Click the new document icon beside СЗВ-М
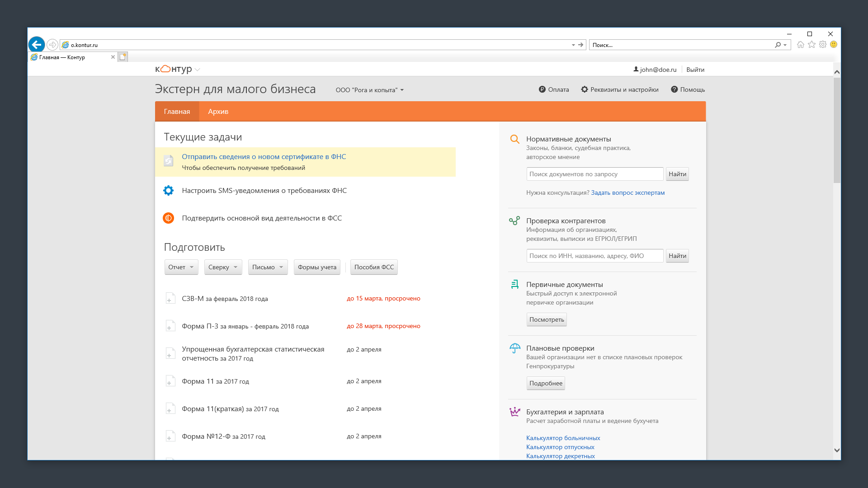Viewport: 868px width, 488px height. point(170,299)
